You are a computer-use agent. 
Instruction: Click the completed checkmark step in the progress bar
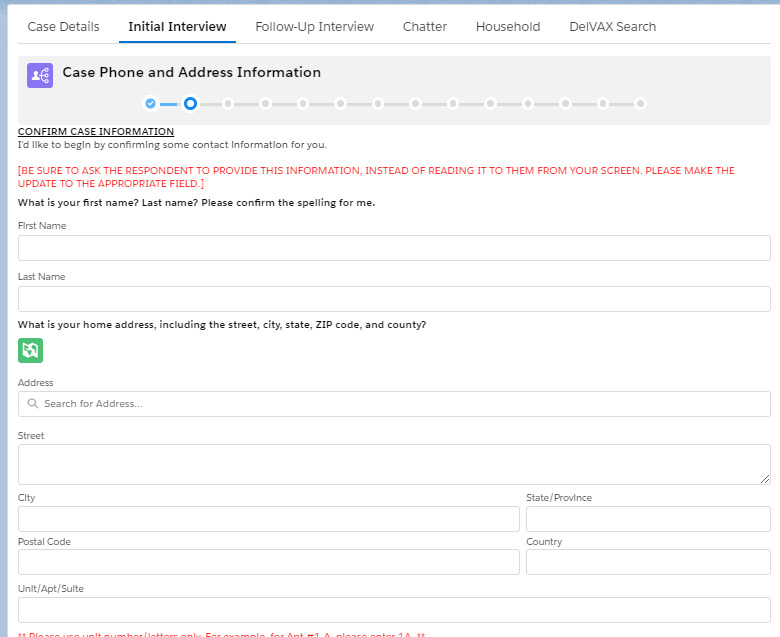pos(150,103)
